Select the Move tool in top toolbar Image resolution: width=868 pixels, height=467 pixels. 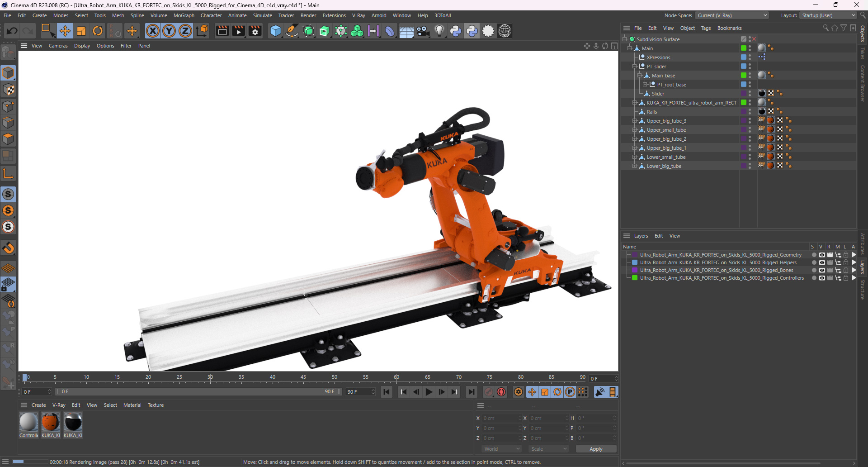[65, 31]
